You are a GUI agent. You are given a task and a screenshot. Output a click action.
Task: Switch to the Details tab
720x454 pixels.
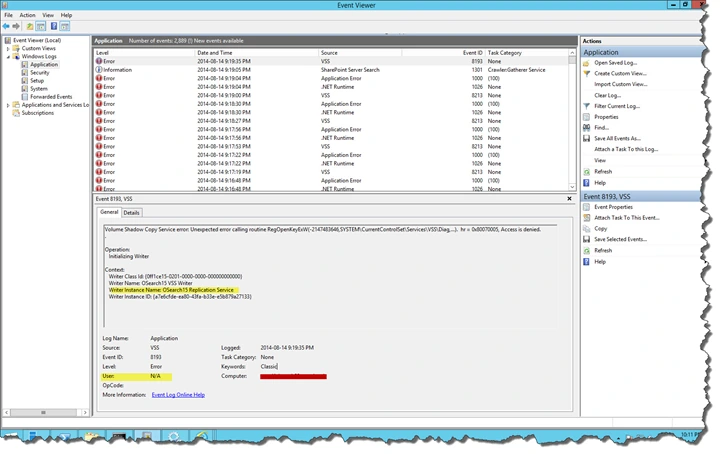click(x=131, y=213)
